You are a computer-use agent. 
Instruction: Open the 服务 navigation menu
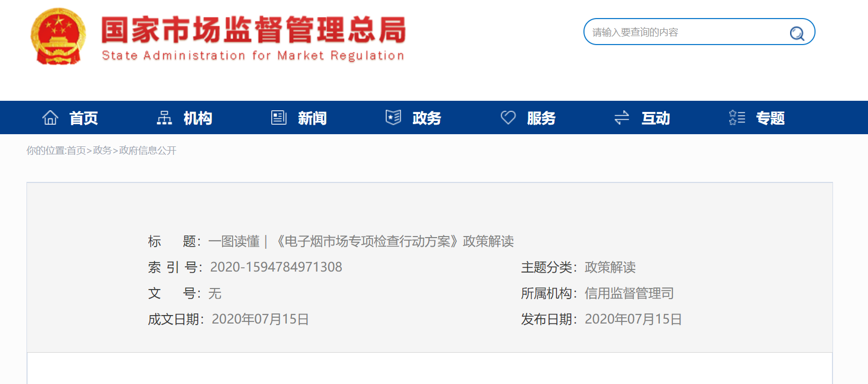[x=542, y=118]
